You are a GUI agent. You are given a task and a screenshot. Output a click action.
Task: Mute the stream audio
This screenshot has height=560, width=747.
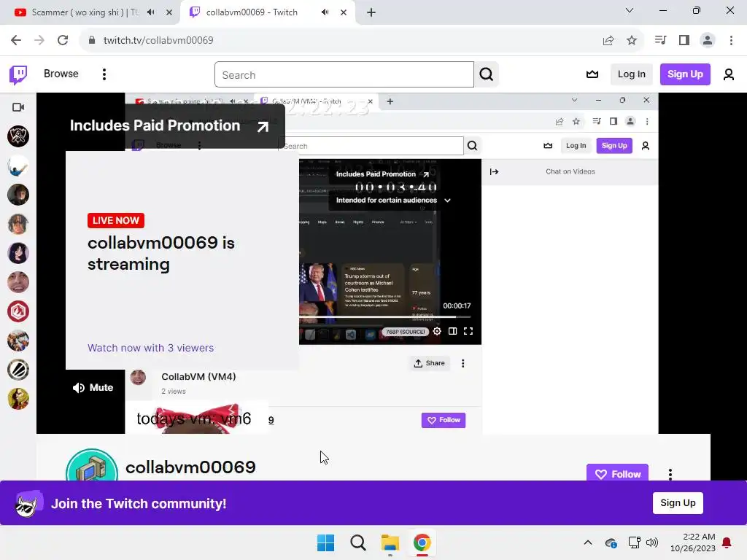click(93, 388)
